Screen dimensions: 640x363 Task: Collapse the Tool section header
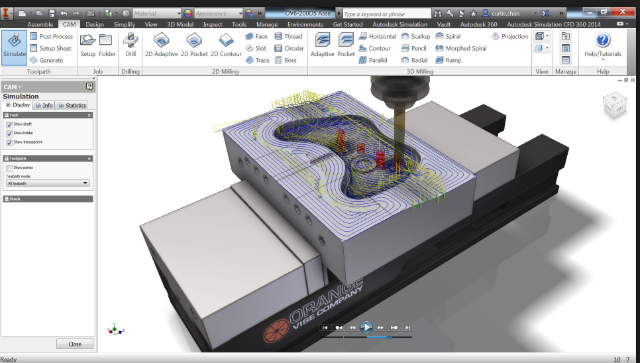pos(48,115)
